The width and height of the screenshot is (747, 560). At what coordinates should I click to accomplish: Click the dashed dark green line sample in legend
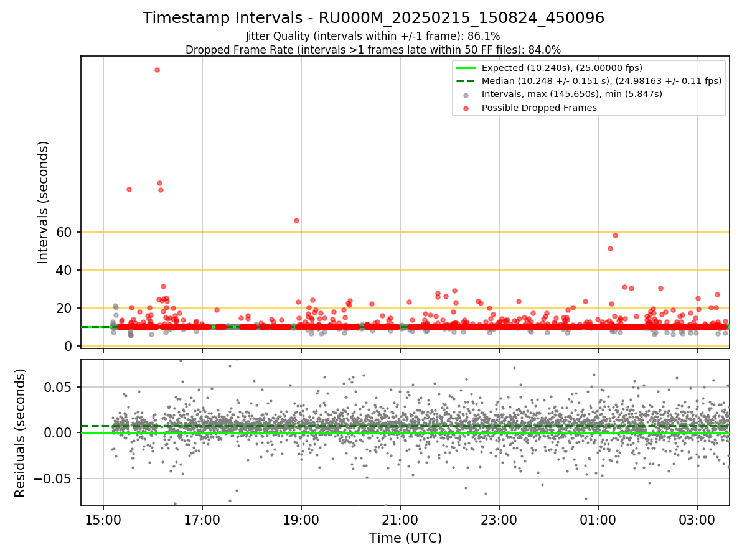tap(466, 81)
